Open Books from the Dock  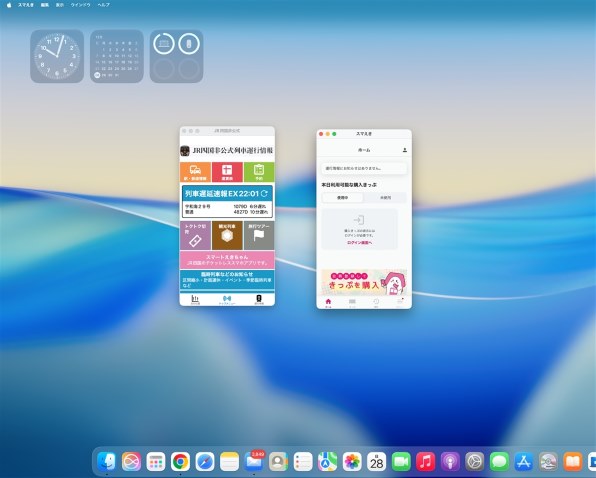[573, 462]
